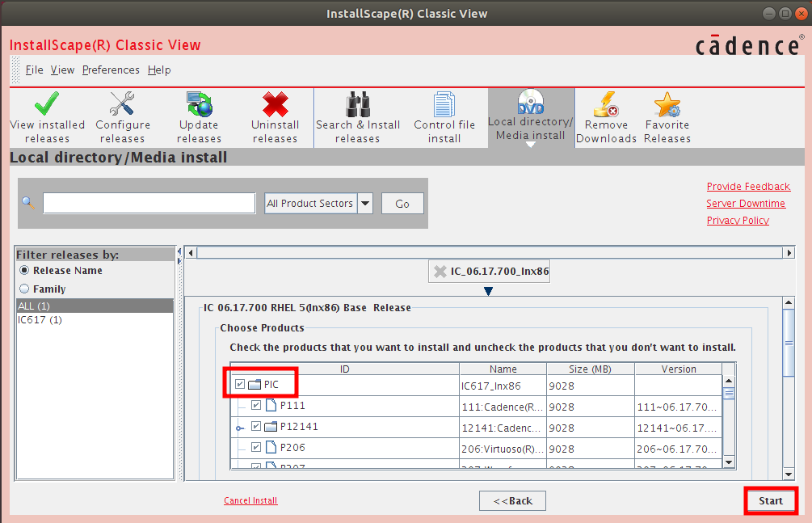Click the Version column header
This screenshot has height=523, width=812.
coord(679,369)
